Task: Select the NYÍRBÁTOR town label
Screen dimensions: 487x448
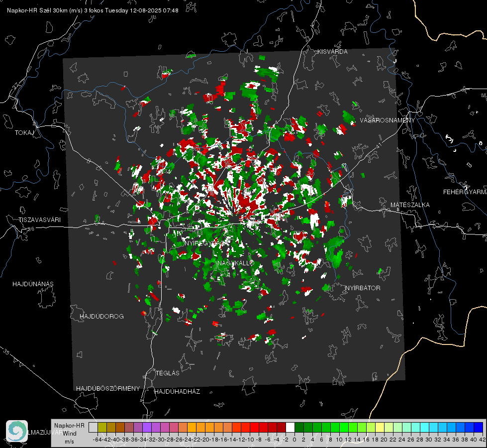Action: (363, 288)
